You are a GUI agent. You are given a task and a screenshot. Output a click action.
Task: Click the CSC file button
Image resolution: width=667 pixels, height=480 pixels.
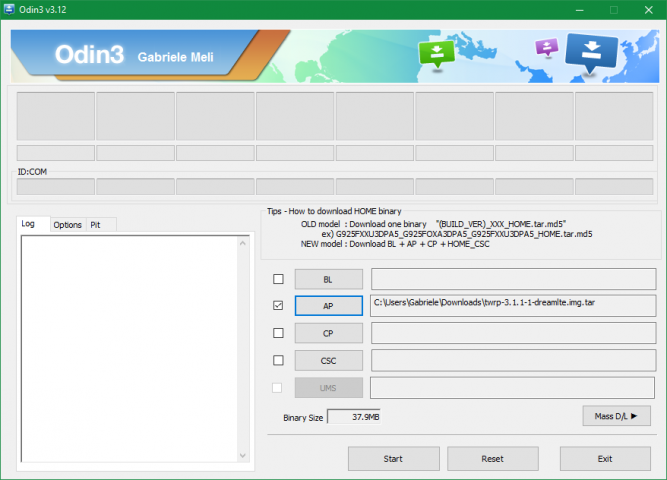[x=329, y=360]
